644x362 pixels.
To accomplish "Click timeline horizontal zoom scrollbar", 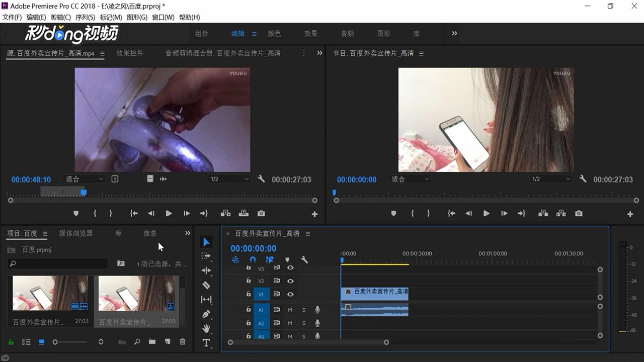I will tap(308, 342).
